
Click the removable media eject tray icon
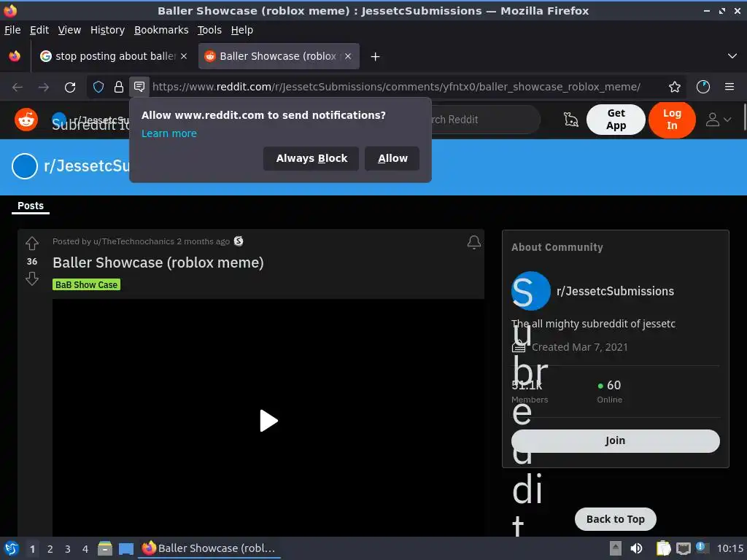616,548
